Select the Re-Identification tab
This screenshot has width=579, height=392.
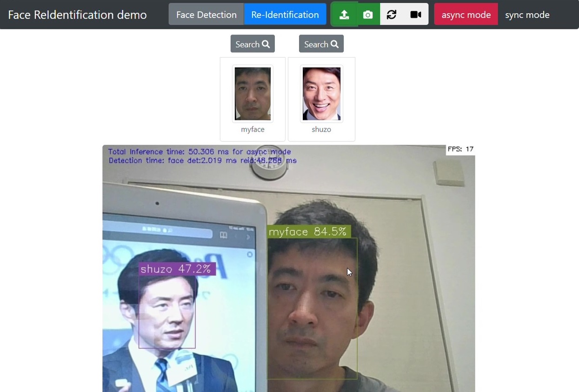point(285,14)
